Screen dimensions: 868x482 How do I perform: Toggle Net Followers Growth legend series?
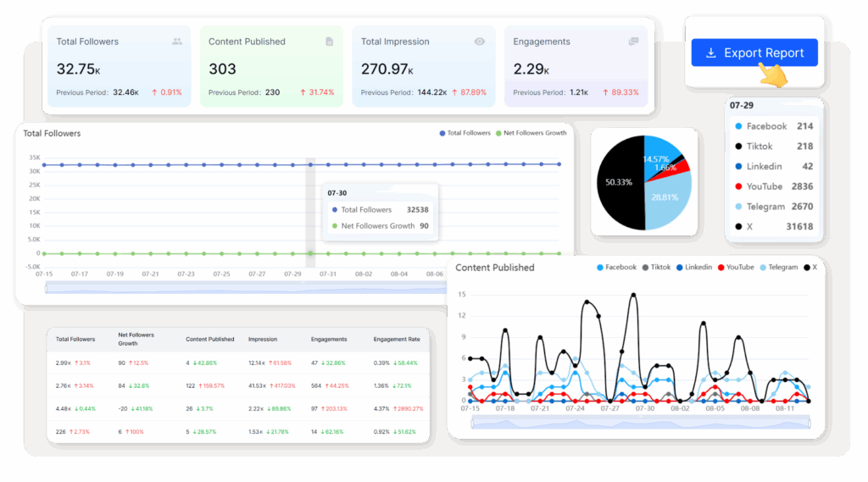(534, 133)
